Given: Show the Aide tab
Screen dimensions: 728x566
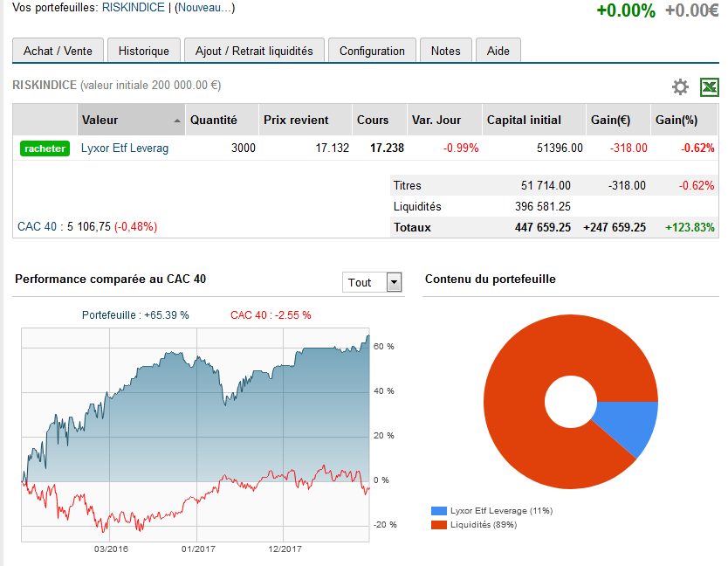Looking at the screenshot, I should [x=498, y=51].
